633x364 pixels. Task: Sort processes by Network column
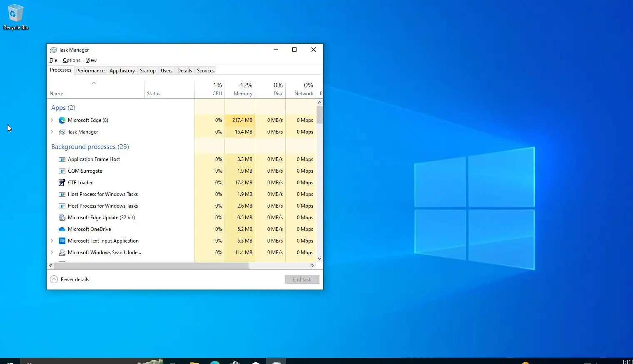click(301, 89)
